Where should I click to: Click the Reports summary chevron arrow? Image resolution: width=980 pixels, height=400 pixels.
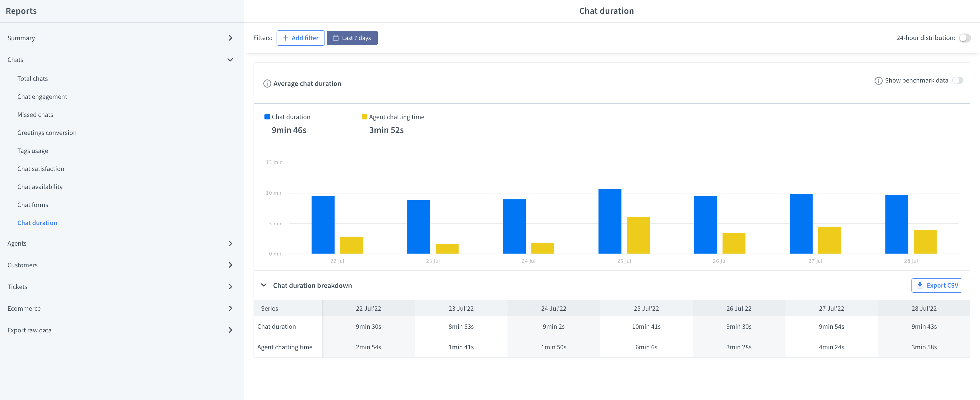(x=231, y=38)
